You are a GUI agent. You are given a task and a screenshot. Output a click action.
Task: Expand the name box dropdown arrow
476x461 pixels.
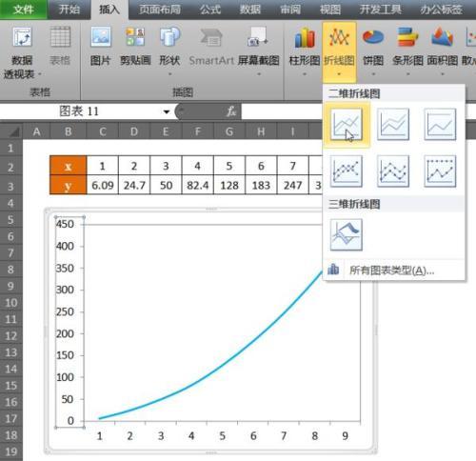click(167, 111)
